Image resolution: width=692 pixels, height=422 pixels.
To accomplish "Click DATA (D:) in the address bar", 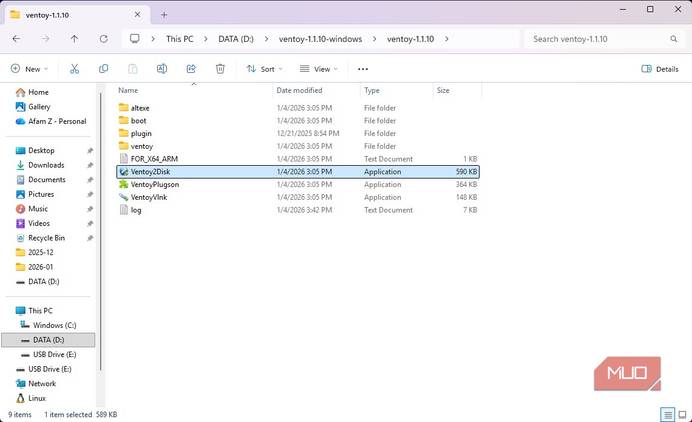I will tap(236, 39).
